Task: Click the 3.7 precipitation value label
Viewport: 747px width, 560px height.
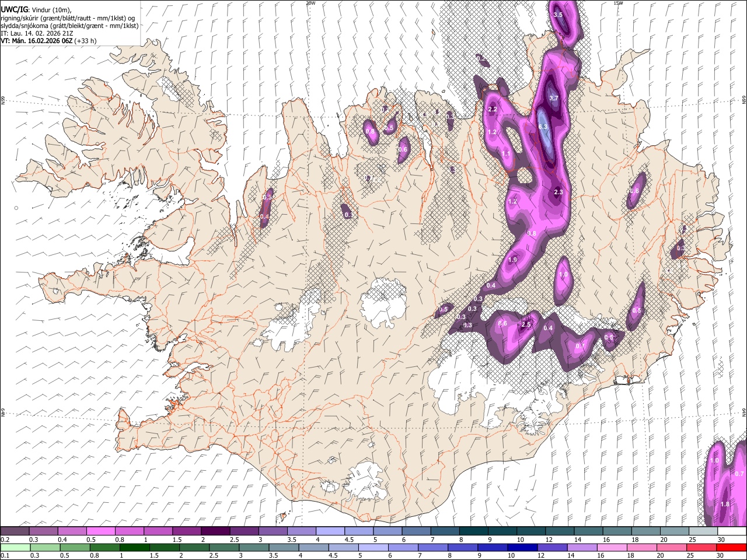Action: [554, 98]
